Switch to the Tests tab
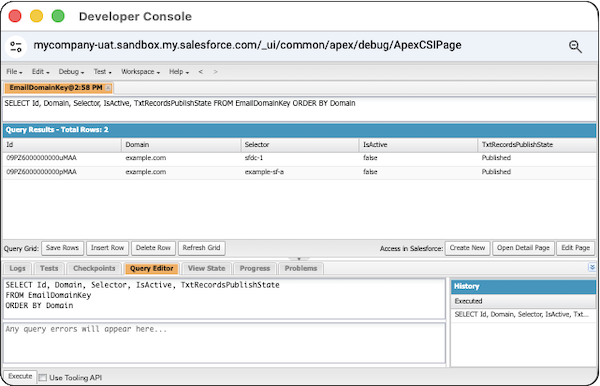 point(49,268)
